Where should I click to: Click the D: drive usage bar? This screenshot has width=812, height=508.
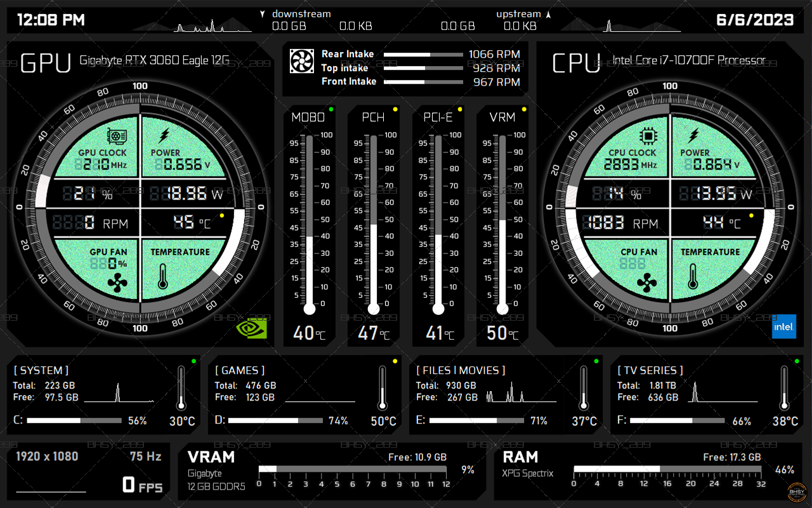275,420
